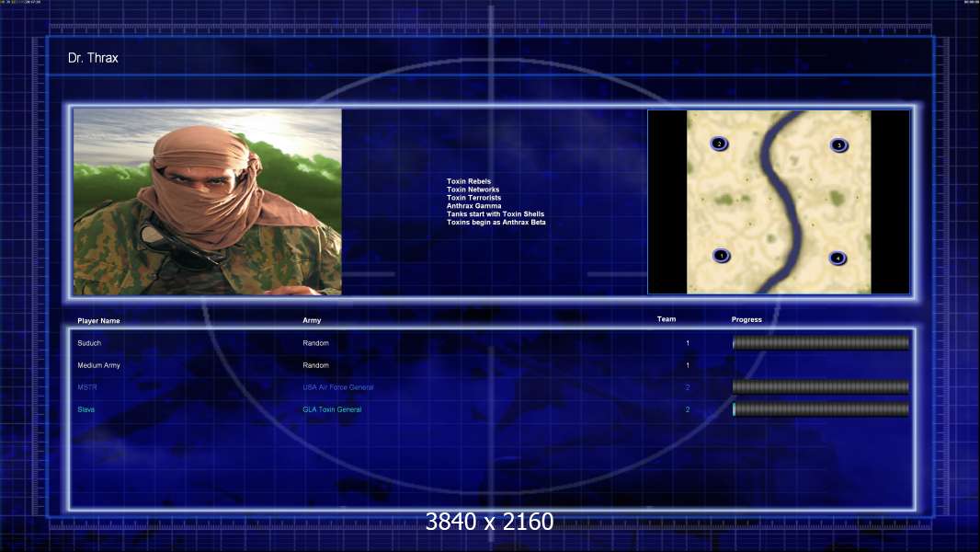Screen dimensions: 980x552
Task: Click team number in Suduch row
Action: [x=688, y=343]
